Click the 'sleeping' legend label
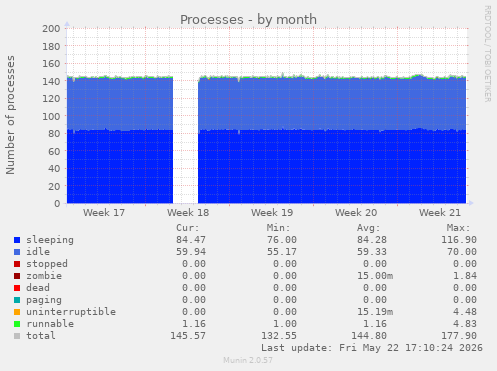This screenshot has height=371, width=497. coord(50,240)
